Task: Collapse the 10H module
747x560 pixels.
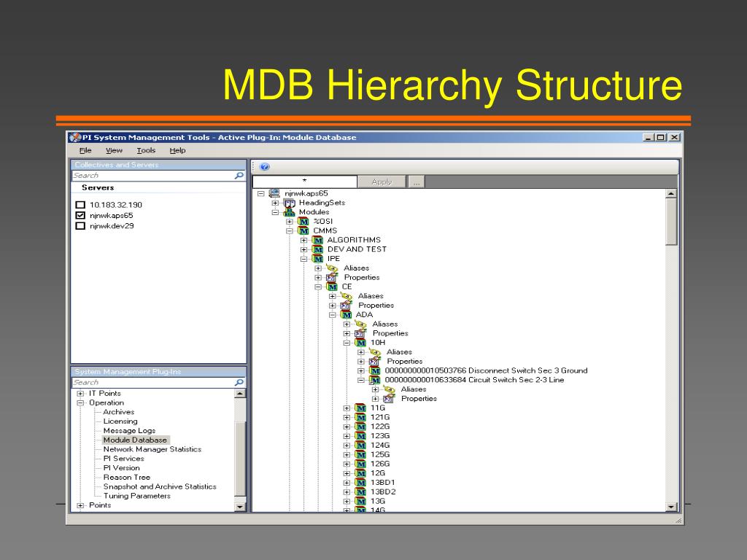Action: [x=347, y=343]
